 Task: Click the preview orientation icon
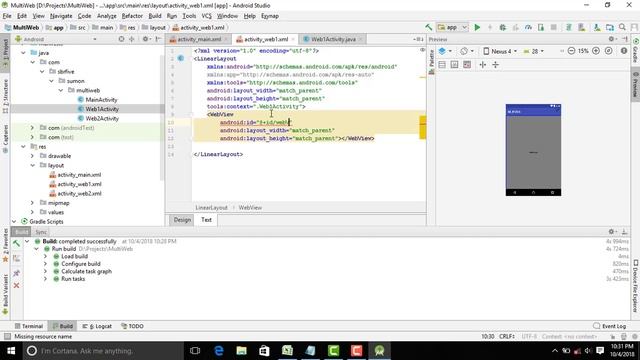point(466,51)
